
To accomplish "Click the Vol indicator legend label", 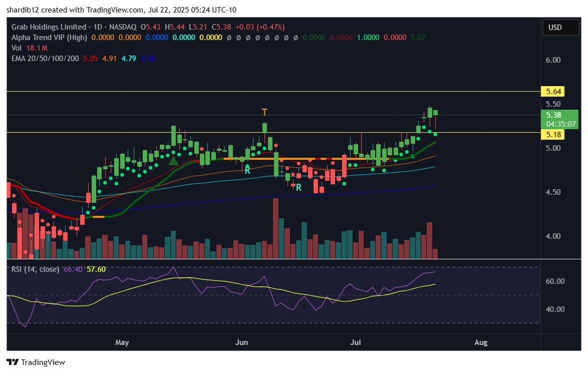I will pos(17,48).
